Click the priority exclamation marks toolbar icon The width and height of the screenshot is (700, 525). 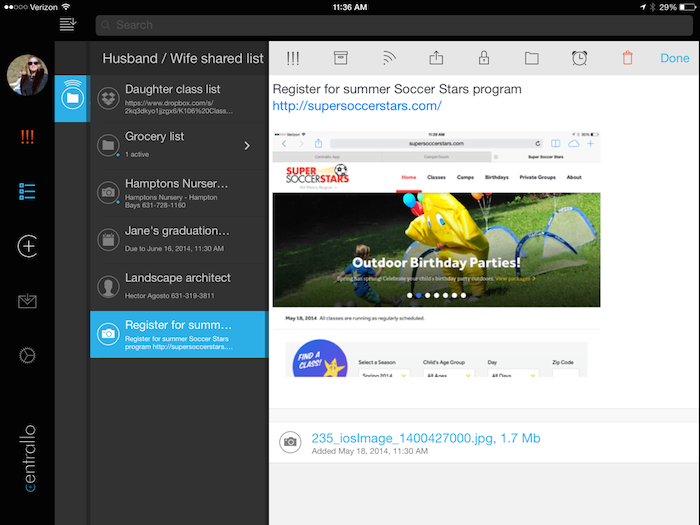tap(293, 59)
